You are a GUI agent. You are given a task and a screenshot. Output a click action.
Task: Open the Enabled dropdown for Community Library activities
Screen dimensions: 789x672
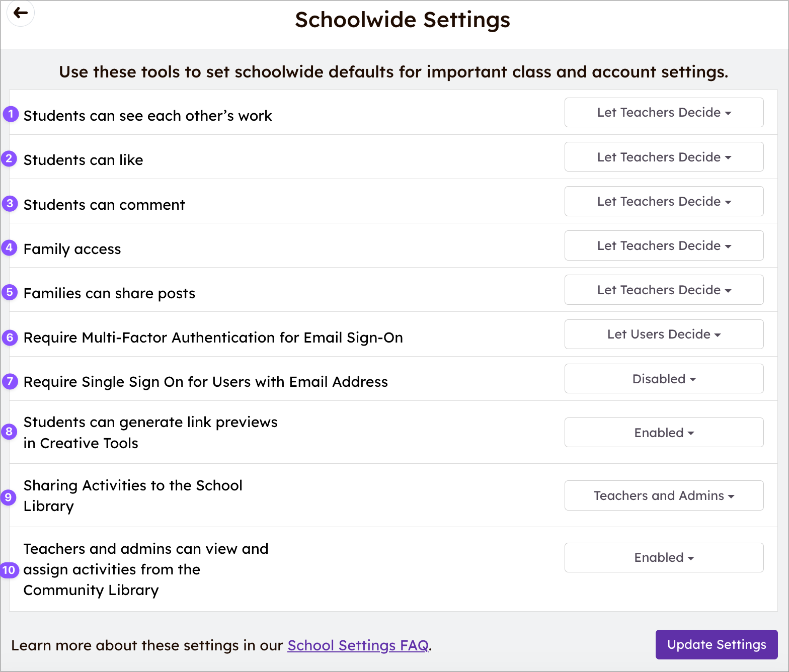click(663, 557)
